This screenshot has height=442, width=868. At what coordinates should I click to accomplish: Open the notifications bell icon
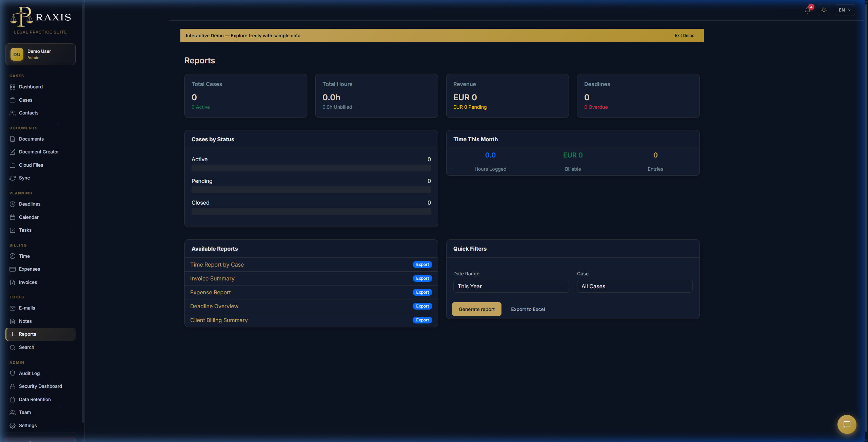(x=808, y=10)
